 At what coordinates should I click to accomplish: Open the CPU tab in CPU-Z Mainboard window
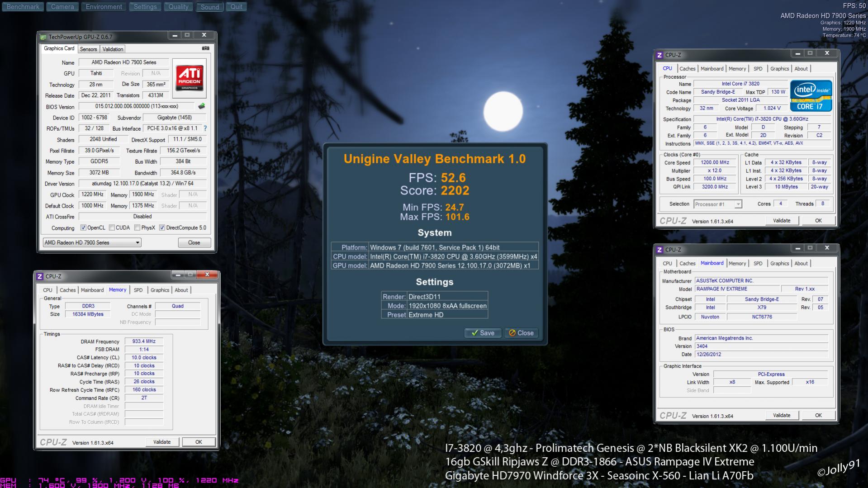click(667, 264)
